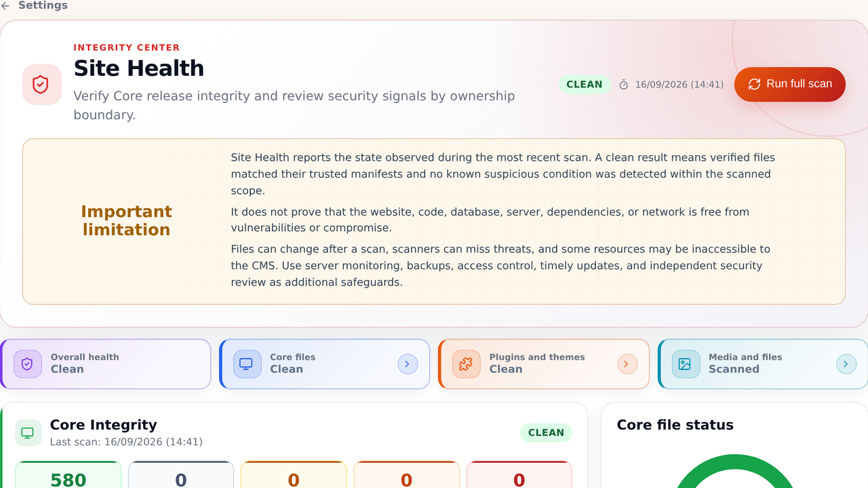Expand Core files with chevron arrow
Image resolution: width=868 pixels, height=488 pixels.
point(407,364)
